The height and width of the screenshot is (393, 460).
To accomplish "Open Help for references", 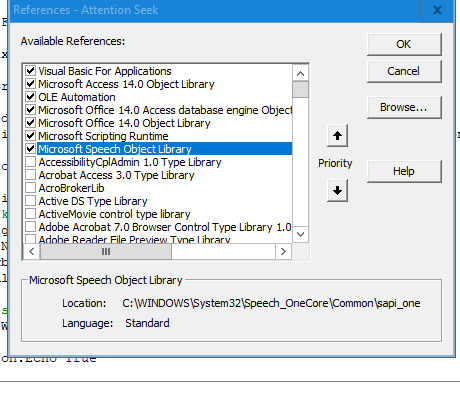I will point(404,171).
